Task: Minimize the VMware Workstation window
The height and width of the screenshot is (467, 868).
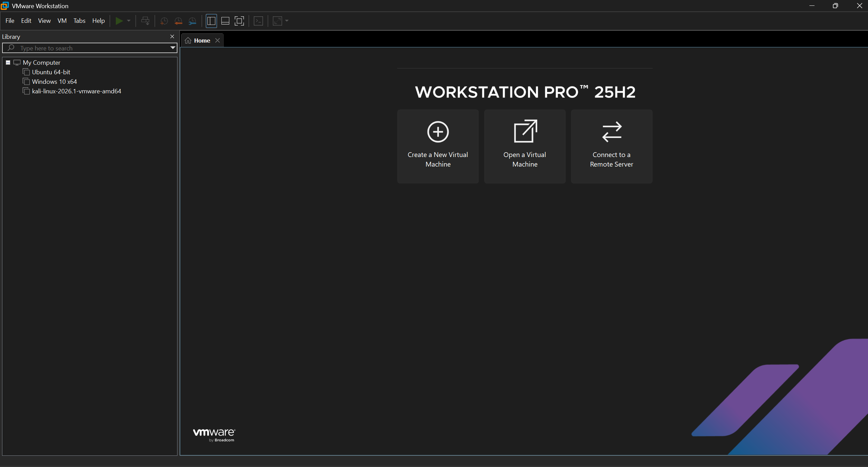Action: point(812,6)
